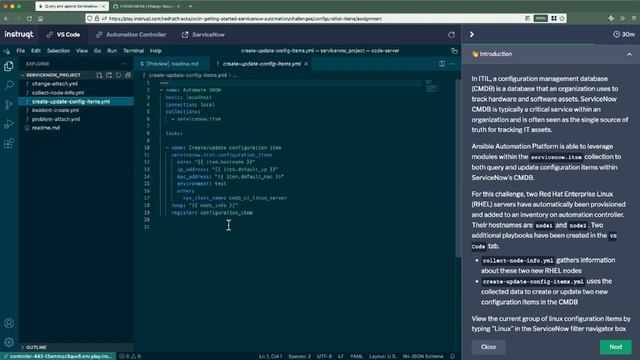Open the File menu
The width and height of the screenshot is (640, 360).
(x=20, y=51)
